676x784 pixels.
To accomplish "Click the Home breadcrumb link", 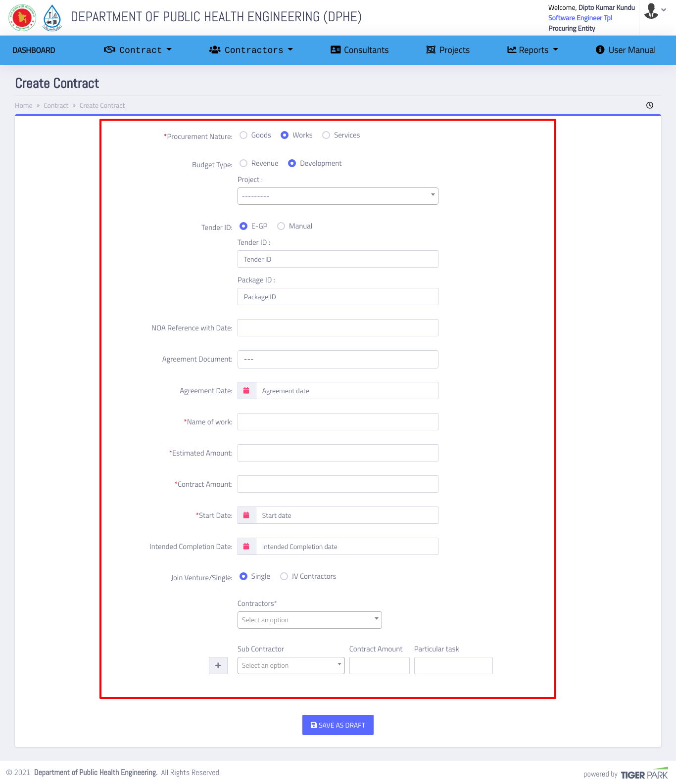I will tap(23, 106).
